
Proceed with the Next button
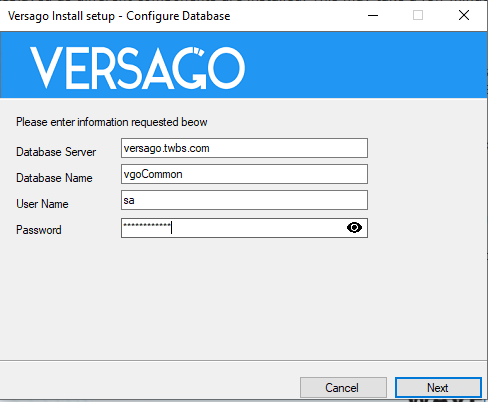[438, 388]
